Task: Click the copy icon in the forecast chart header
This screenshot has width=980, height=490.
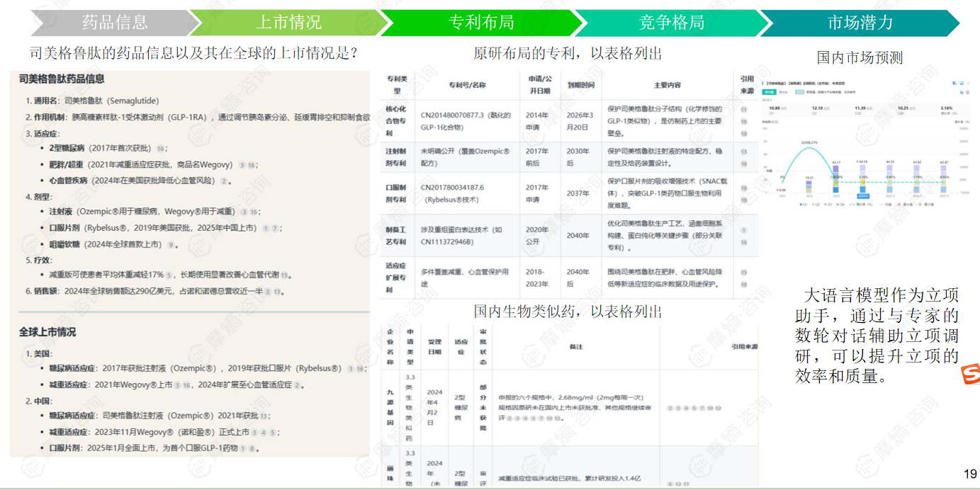Action: coord(954,84)
